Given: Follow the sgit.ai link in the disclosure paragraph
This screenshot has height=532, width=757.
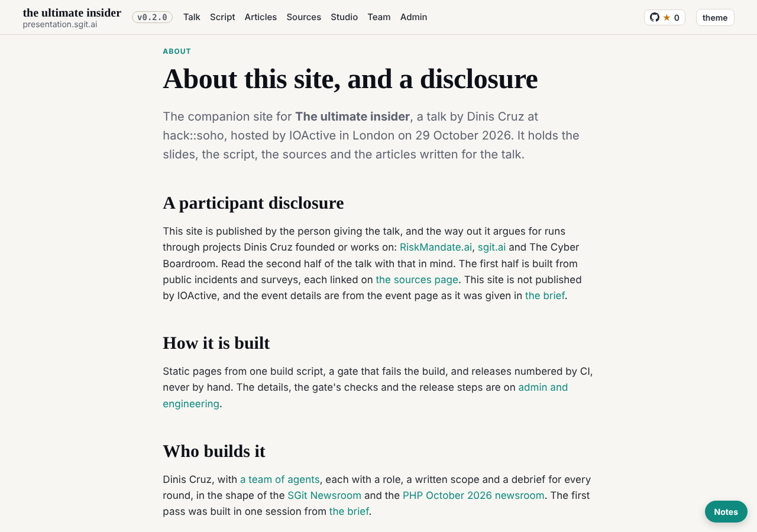Looking at the screenshot, I should (491, 247).
